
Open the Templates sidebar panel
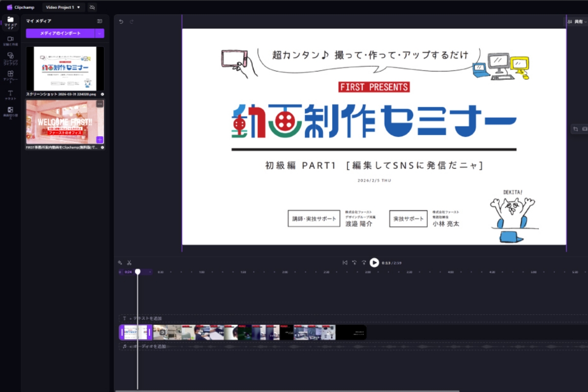[x=10, y=76]
